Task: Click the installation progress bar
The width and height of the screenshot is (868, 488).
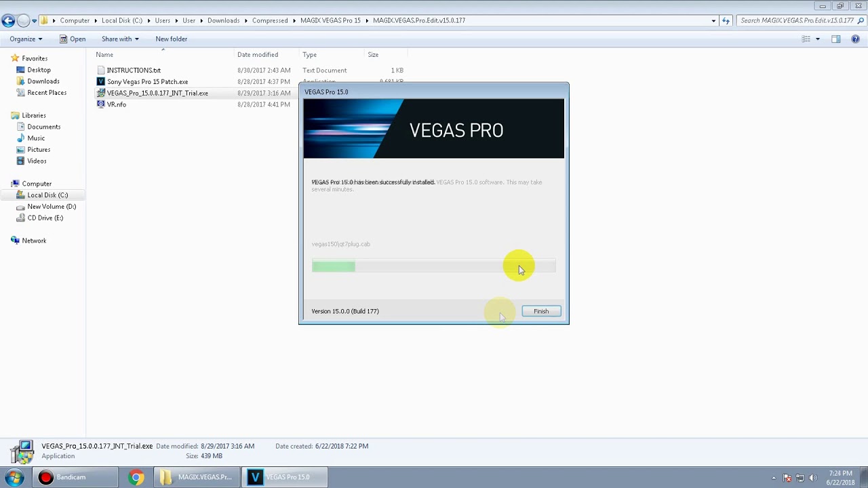Action: coord(434,266)
